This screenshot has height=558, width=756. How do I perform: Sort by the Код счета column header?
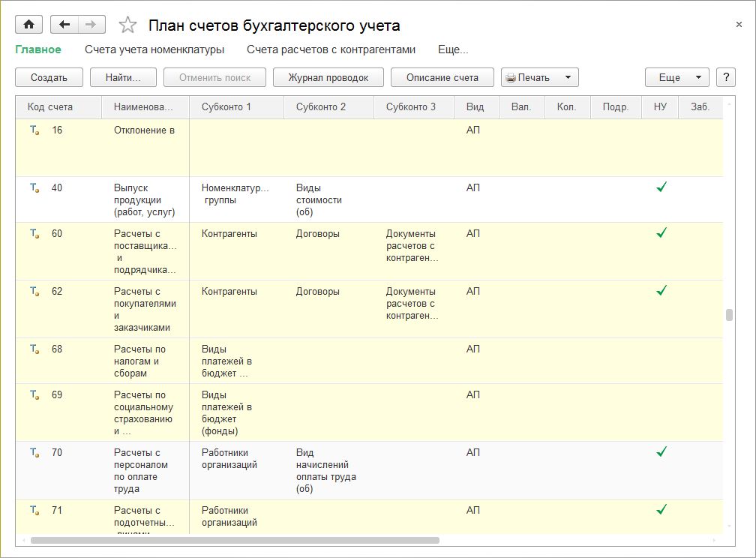point(50,107)
